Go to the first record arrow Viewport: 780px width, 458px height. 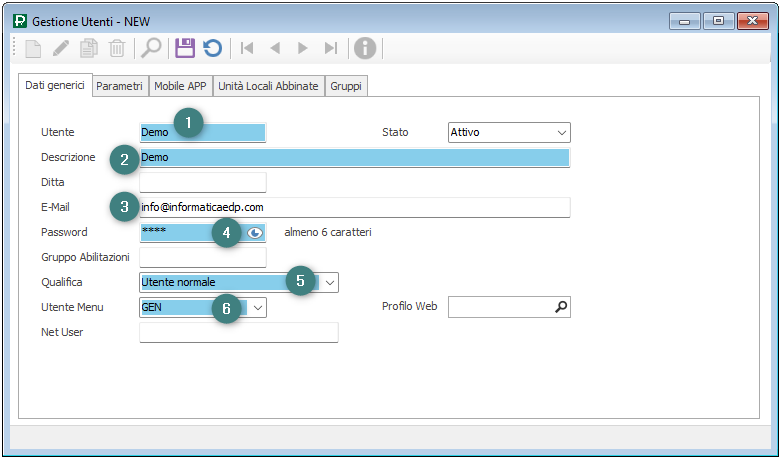coord(247,48)
